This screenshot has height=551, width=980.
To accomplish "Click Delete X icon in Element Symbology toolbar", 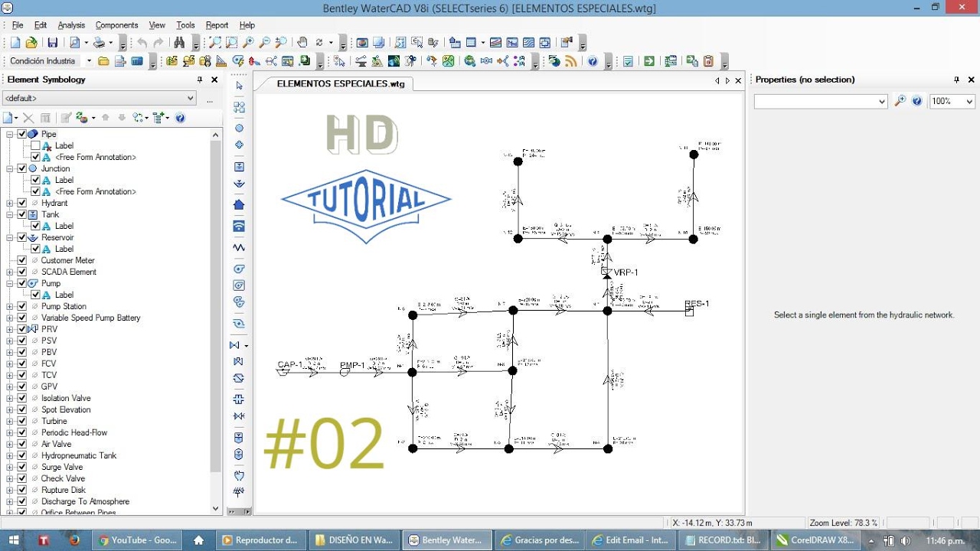I will tap(28, 118).
